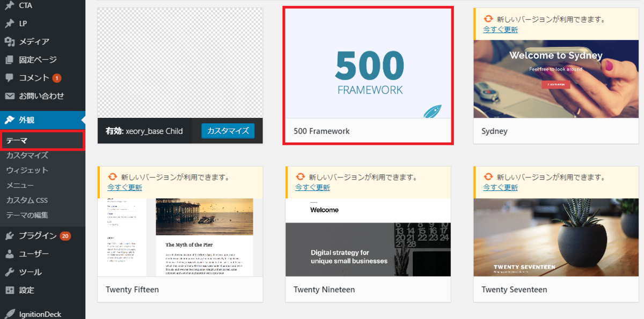Click the プラグイン plug icon
The width and height of the screenshot is (644, 319).
pos(9,236)
